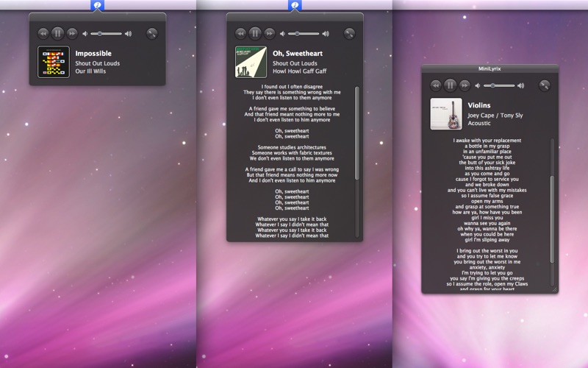Toggle lyrics view icon in Violins player

click(x=544, y=85)
